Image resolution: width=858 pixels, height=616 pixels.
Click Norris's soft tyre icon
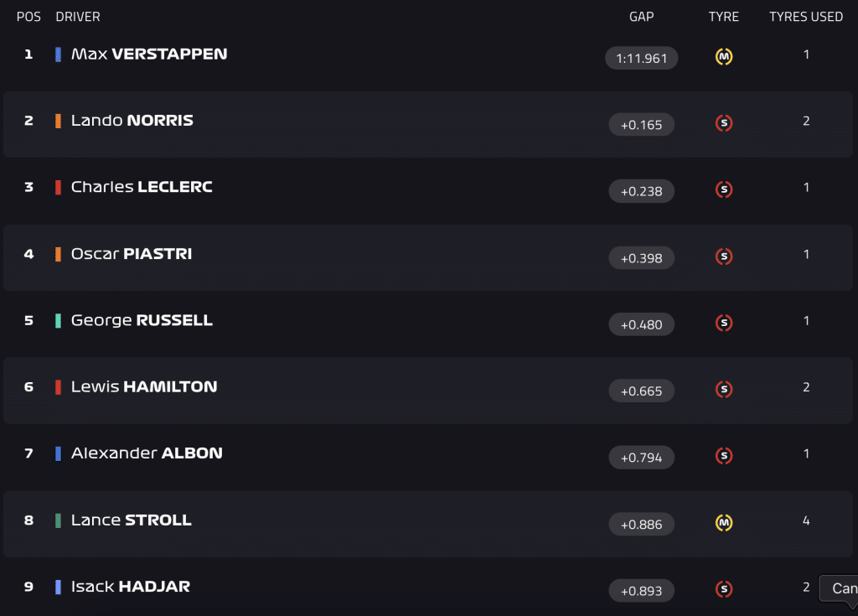click(x=723, y=123)
